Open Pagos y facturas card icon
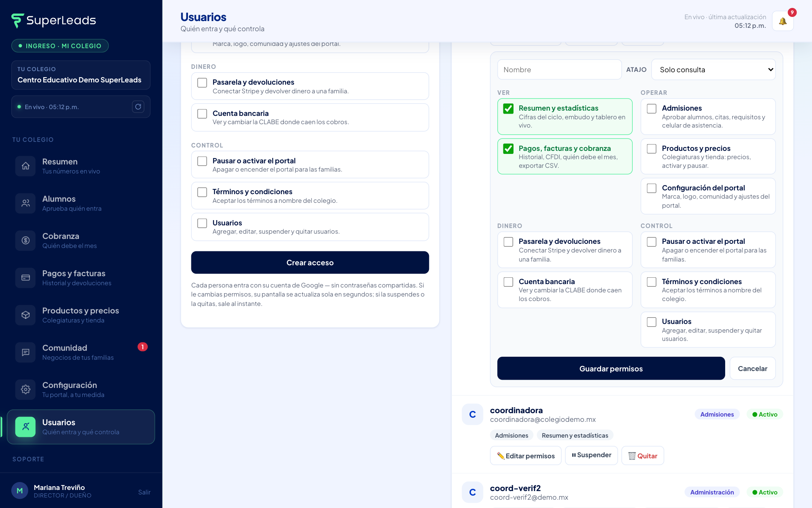Screen dimensions: 812x508 (x=26, y=278)
